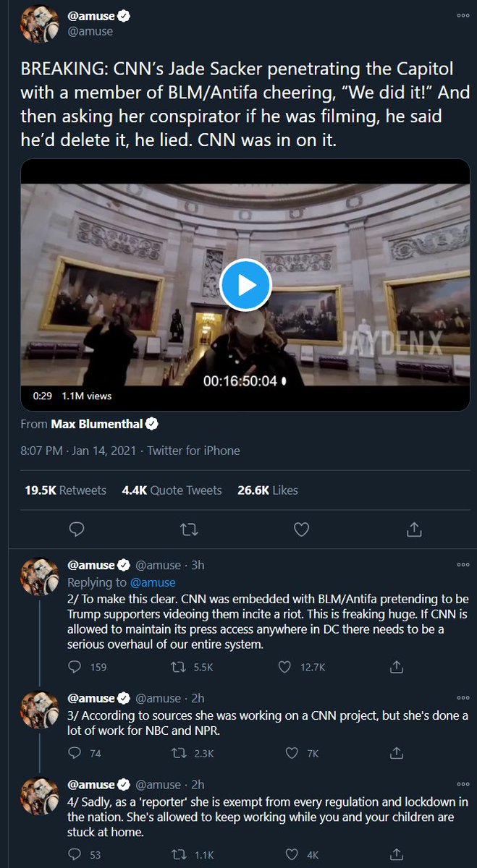The width and height of the screenshot is (477, 868).
Task: Play the embedded Capitol video
Action: tap(245, 284)
